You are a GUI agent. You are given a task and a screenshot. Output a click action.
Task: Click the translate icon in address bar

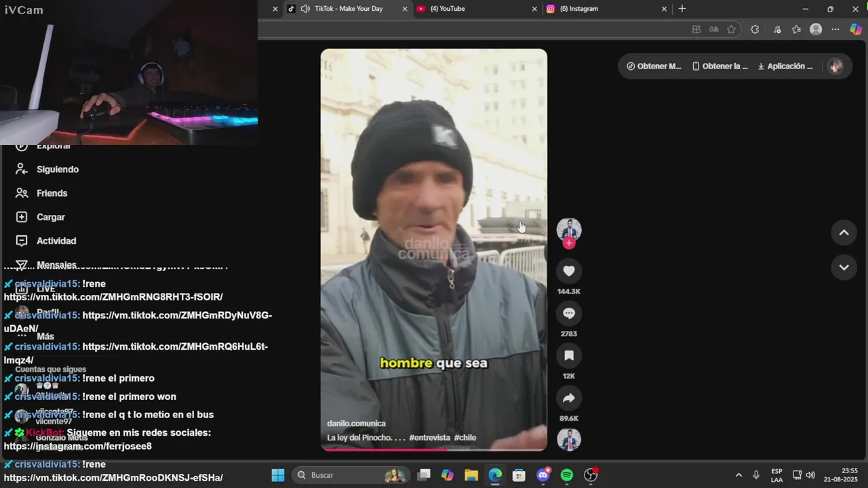click(x=713, y=29)
